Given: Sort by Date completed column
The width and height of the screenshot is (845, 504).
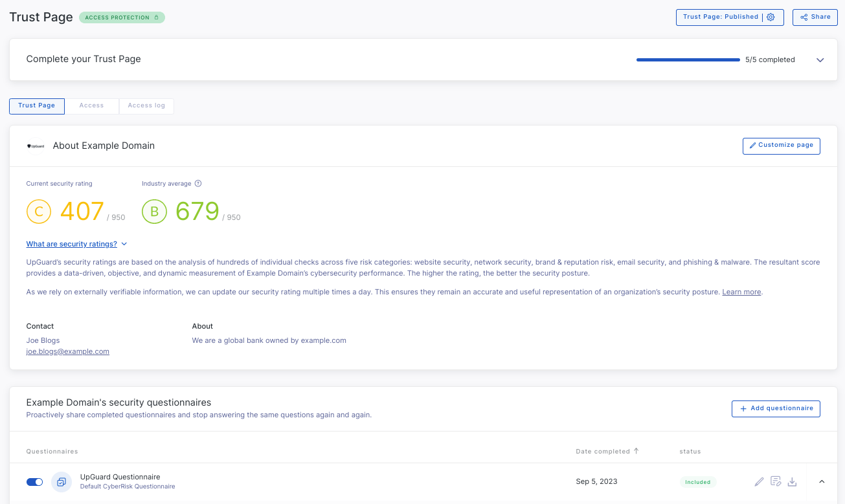Looking at the screenshot, I should tap(607, 451).
